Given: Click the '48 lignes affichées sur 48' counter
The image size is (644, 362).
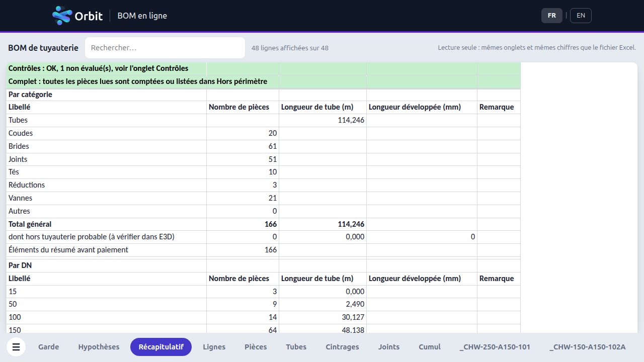Looking at the screenshot, I should [x=290, y=48].
